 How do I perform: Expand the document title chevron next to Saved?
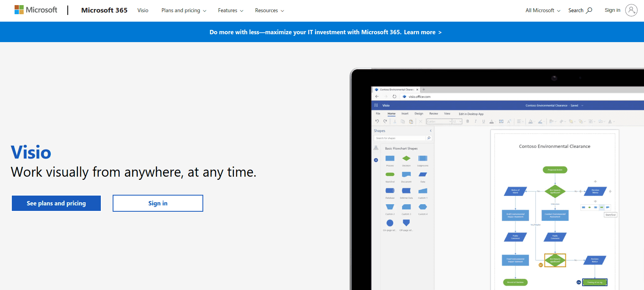(583, 105)
